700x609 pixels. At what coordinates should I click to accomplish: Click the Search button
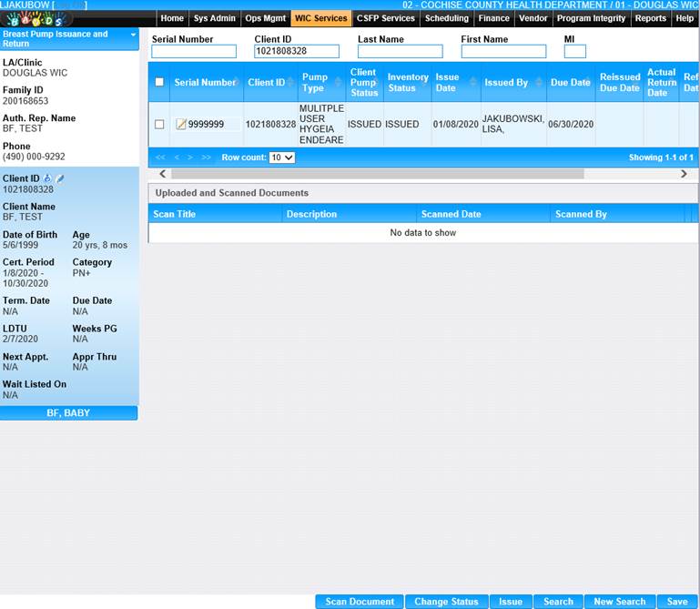(559, 602)
